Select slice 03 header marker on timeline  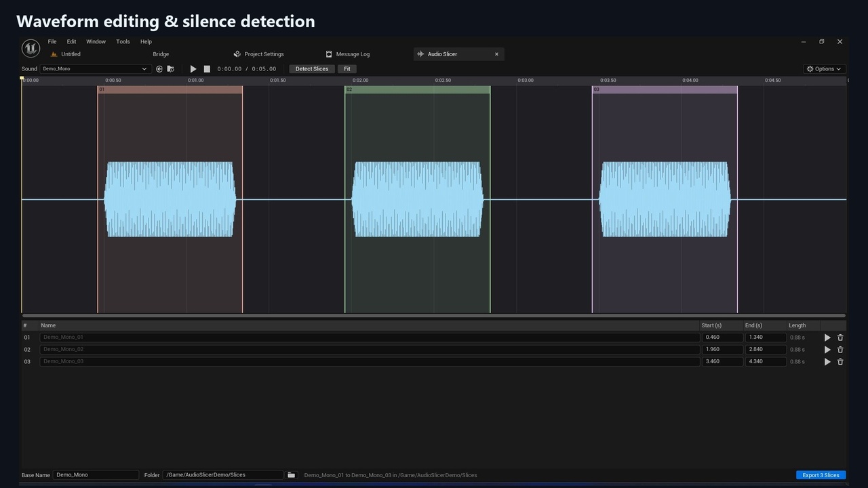(x=665, y=89)
